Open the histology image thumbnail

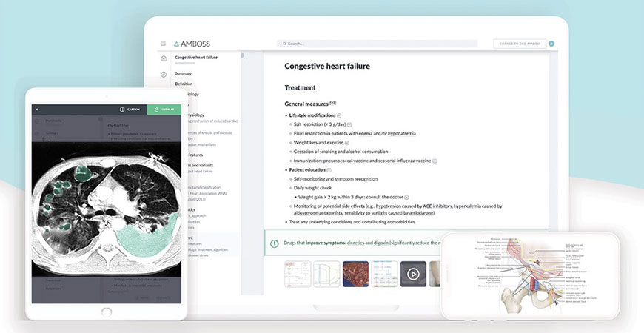click(355, 274)
